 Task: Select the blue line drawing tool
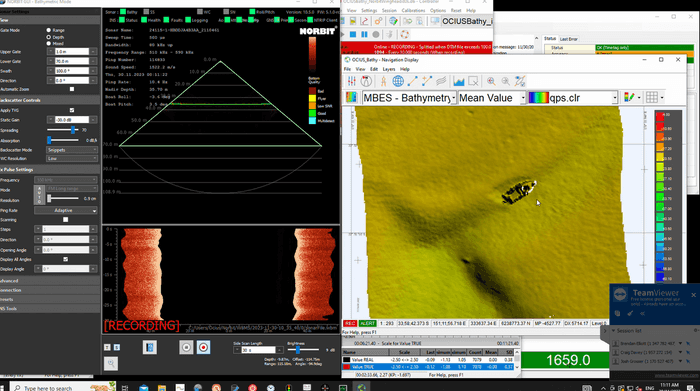coord(412,81)
